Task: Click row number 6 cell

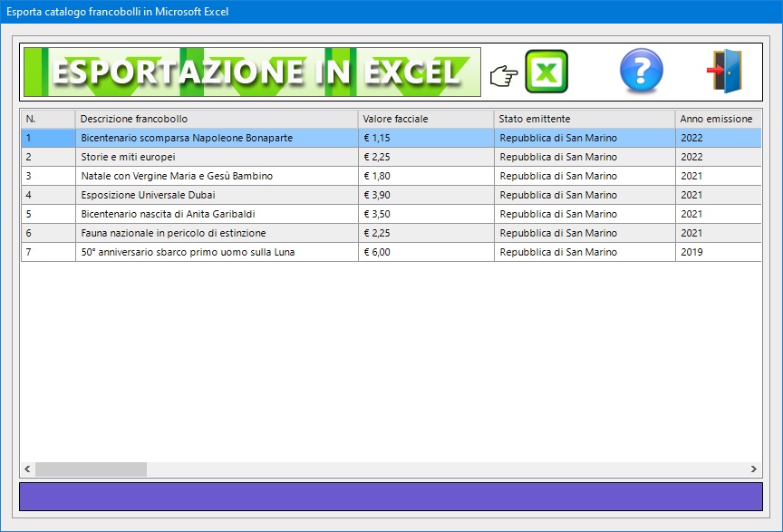Action: (48, 233)
